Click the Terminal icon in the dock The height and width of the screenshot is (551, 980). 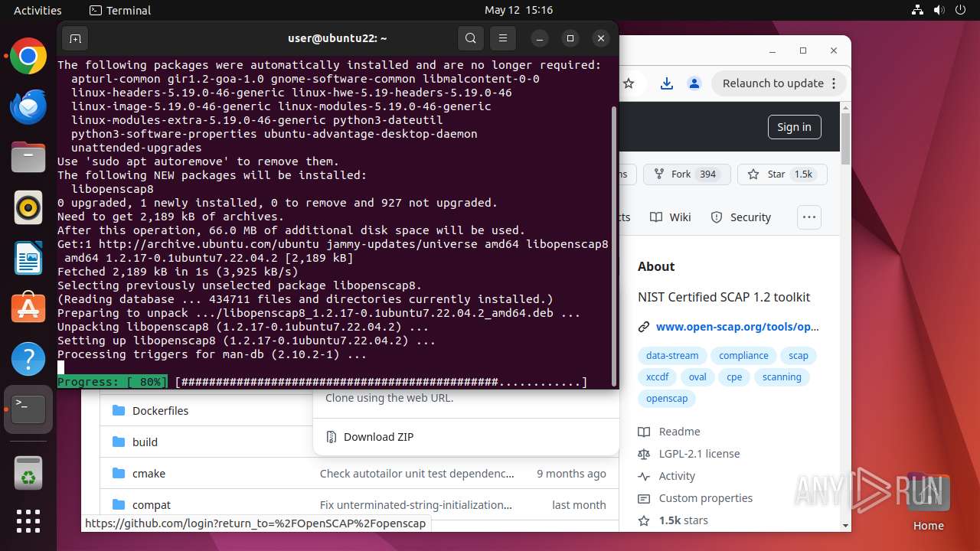click(x=28, y=409)
